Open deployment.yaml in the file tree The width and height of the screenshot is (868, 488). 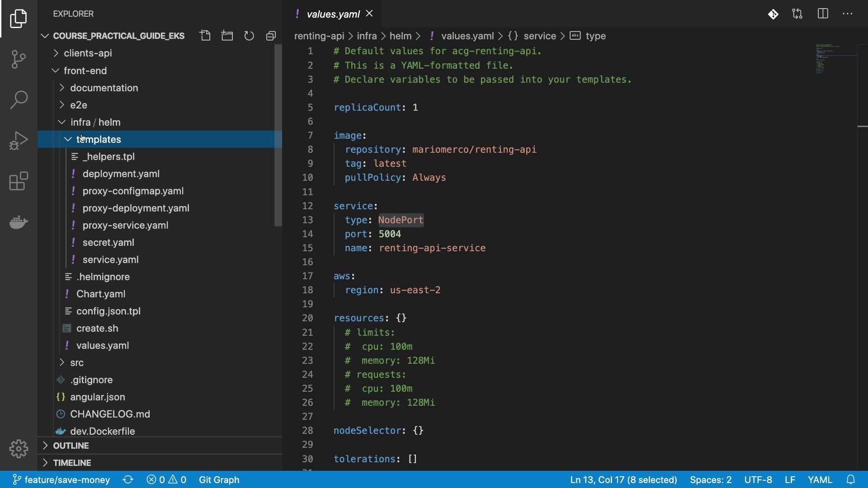(121, 174)
